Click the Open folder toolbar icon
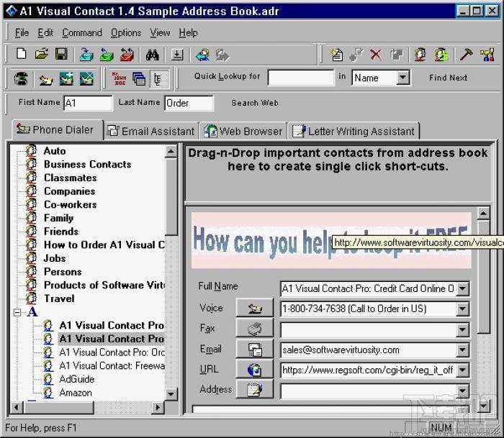 (42, 54)
